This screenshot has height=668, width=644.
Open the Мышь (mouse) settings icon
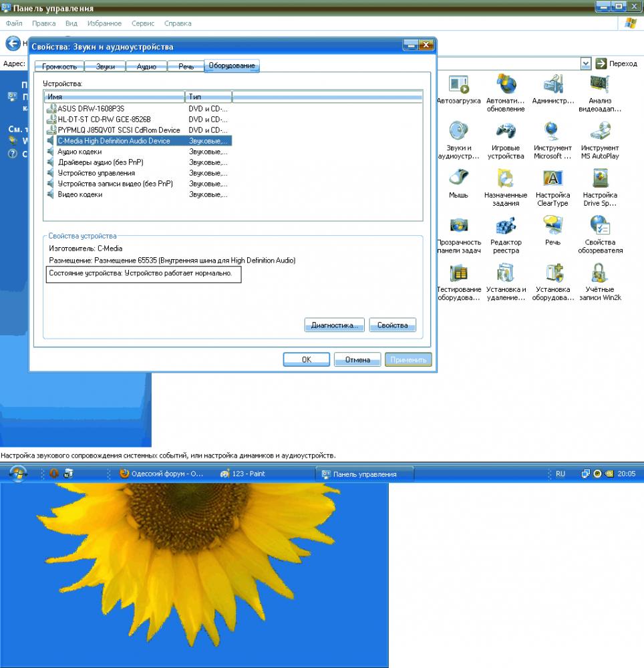click(458, 179)
